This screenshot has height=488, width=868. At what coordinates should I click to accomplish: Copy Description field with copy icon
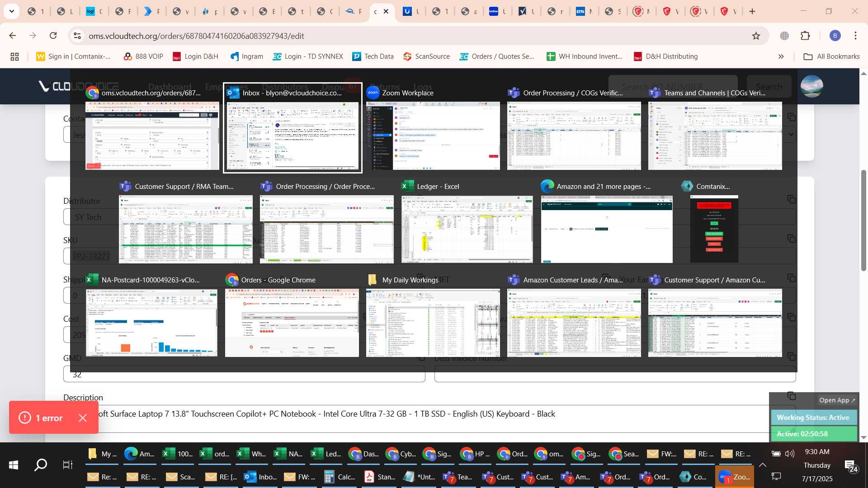(x=791, y=396)
